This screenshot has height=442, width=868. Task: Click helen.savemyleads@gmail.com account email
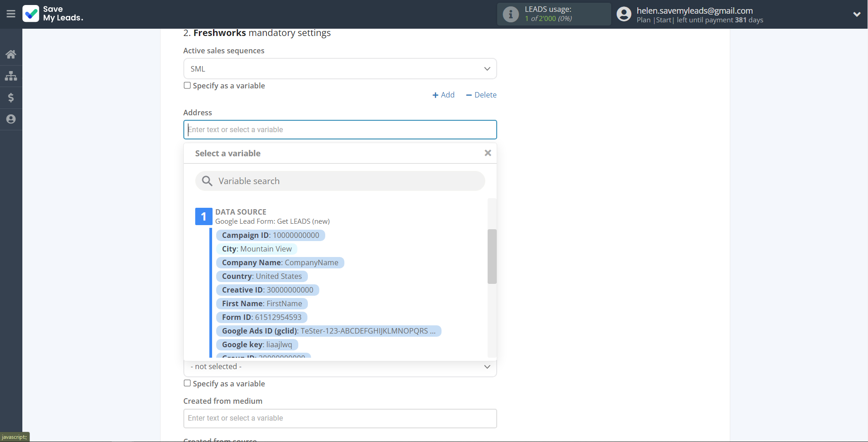click(695, 10)
